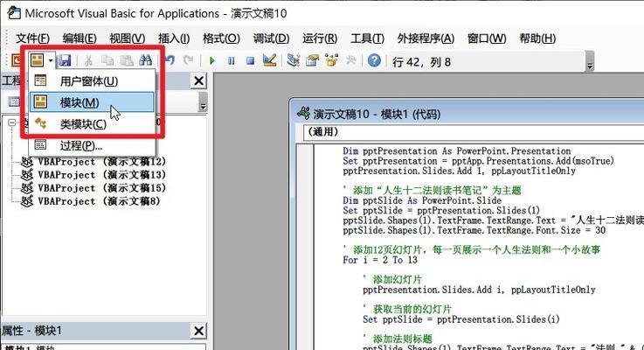
Task: Click the Copy icon in toolbar
Action: point(107,61)
